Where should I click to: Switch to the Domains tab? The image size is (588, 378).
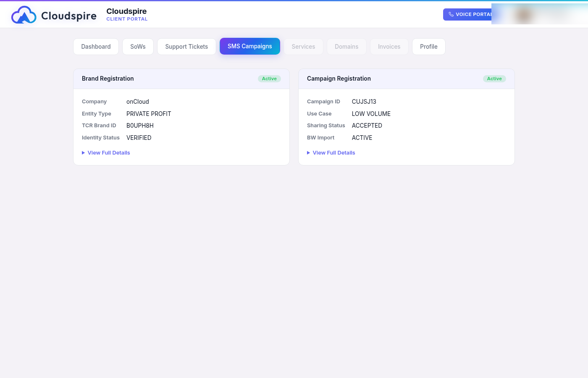pos(346,47)
